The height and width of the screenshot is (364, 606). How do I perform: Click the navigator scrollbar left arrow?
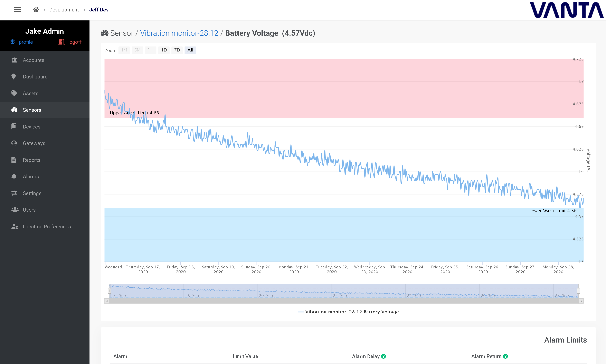tap(107, 301)
